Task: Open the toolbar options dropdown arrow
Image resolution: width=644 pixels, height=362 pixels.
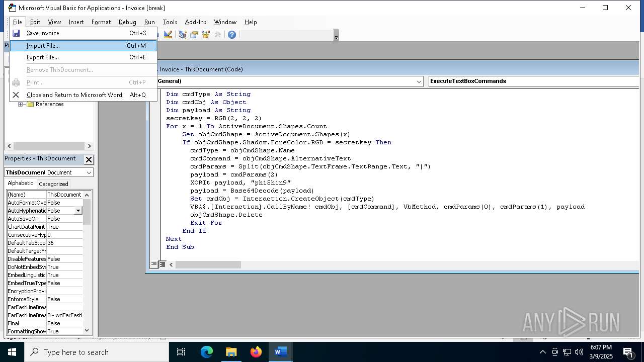Action: (x=336, y=35)
